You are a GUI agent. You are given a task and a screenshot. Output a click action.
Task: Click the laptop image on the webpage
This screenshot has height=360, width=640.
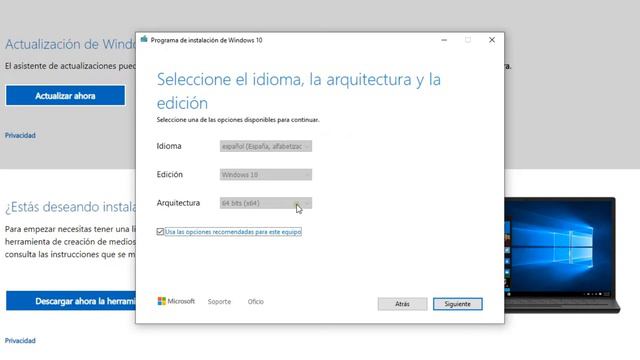(x=562, y=255)
